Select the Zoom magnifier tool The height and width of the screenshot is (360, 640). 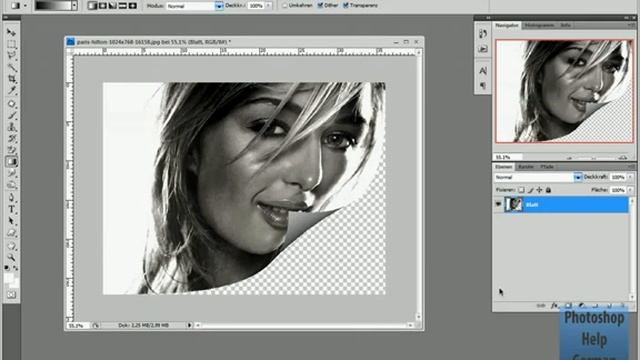click(x=11, y=258)
